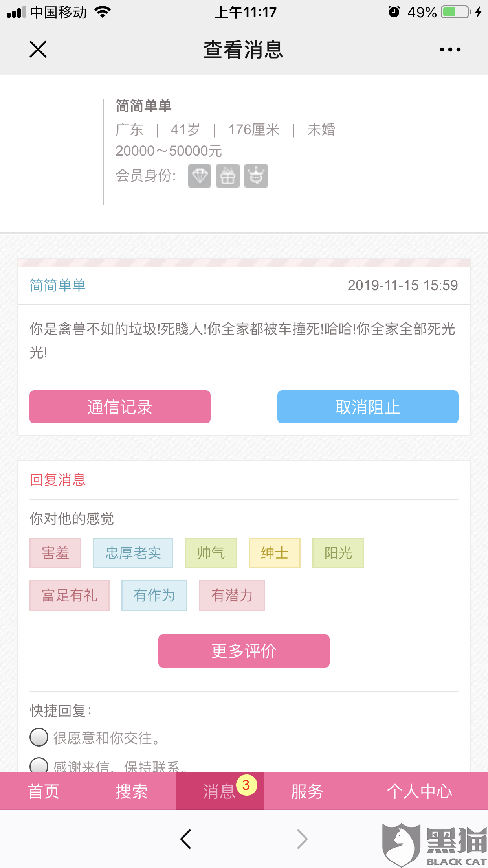Switch to the 首页 tab

point(44,791)
